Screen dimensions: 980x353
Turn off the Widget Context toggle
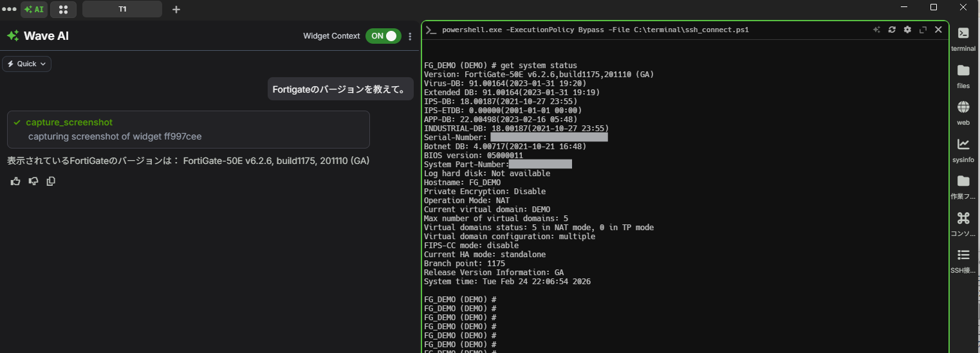[383, 36]
